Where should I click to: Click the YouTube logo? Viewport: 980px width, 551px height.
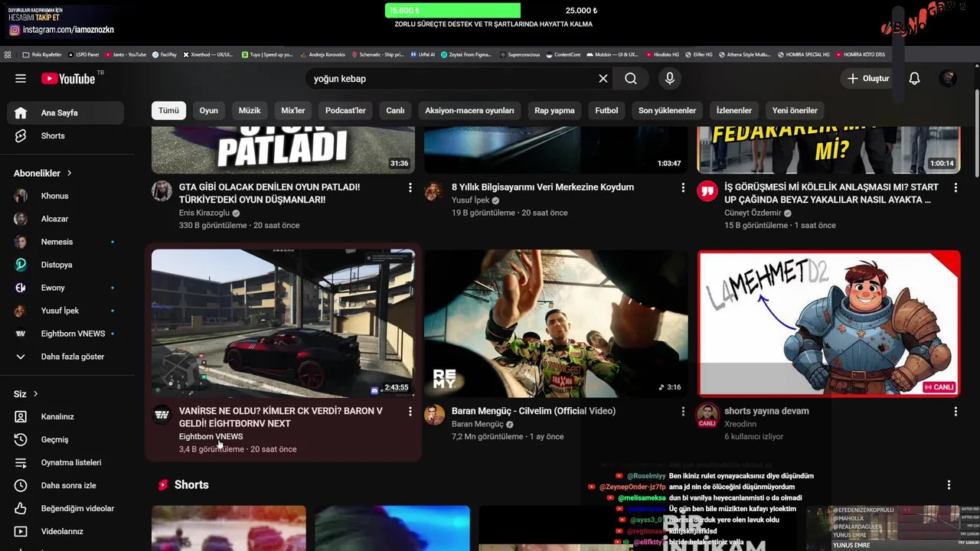tap(70, 79)
